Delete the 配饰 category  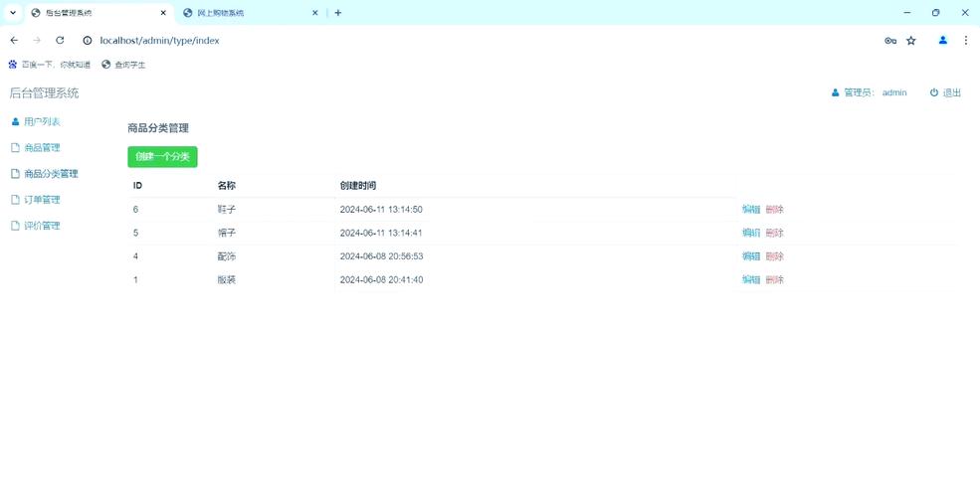(x=774, y=256)
